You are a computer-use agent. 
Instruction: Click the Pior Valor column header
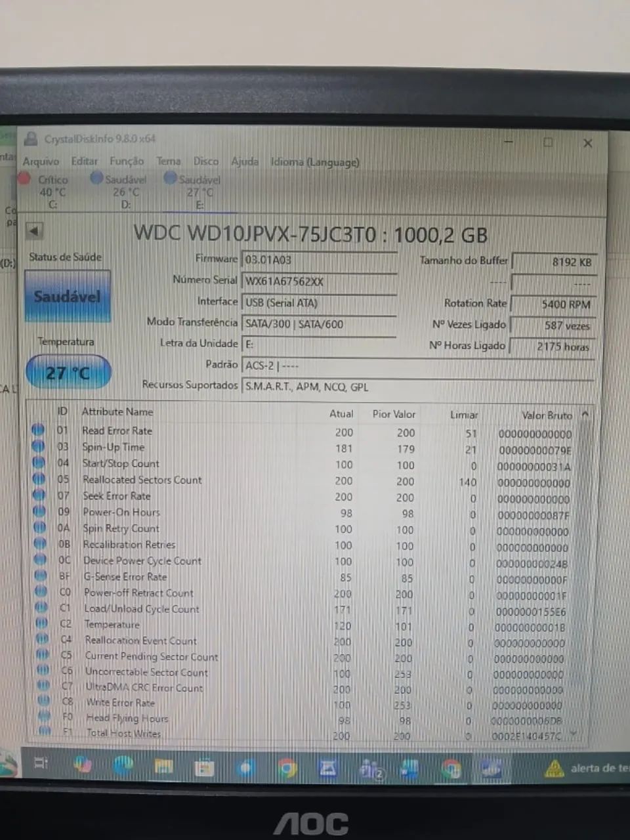pos(394,414)
